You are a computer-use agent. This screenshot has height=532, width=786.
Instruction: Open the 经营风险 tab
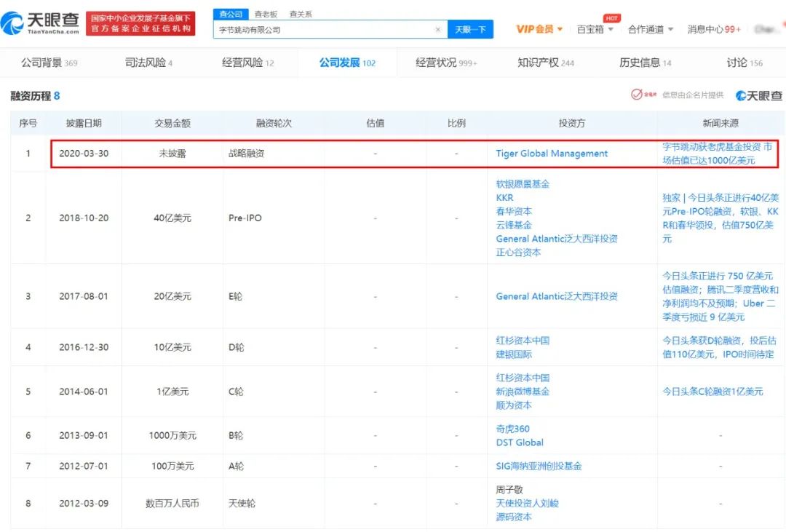[x=247, y=63]
